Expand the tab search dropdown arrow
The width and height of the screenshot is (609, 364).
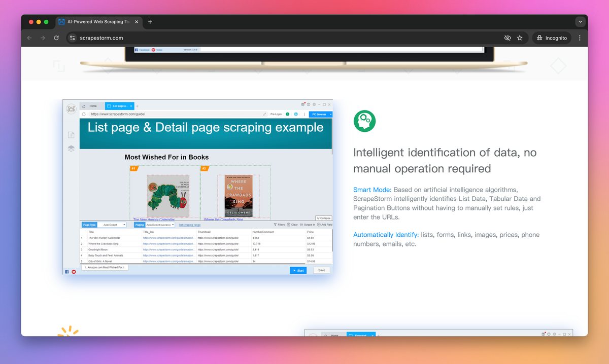pyautogui.click(x=580, y=22)
